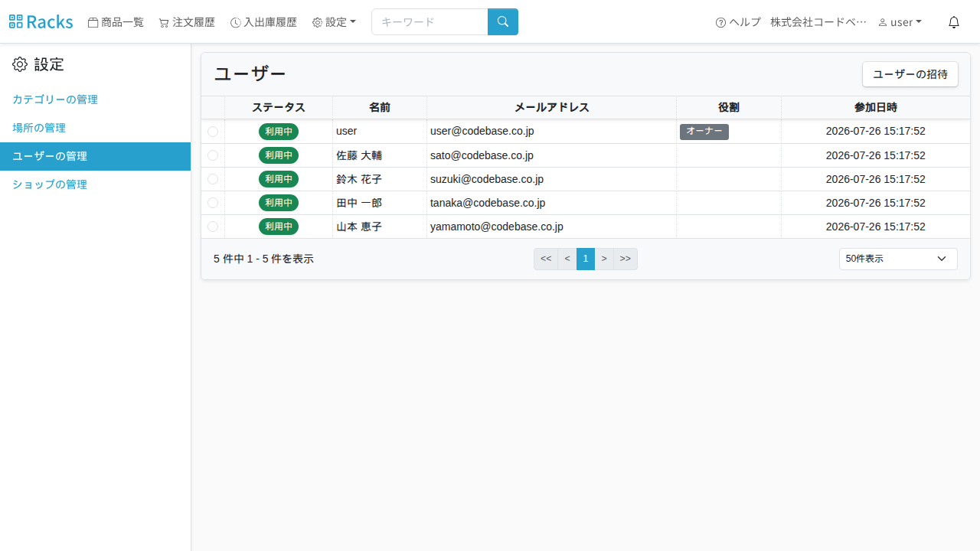This screenshot has height=551, width=980.
Task: Open 場所の管理 in the sidebar
Action: [39, 128]
